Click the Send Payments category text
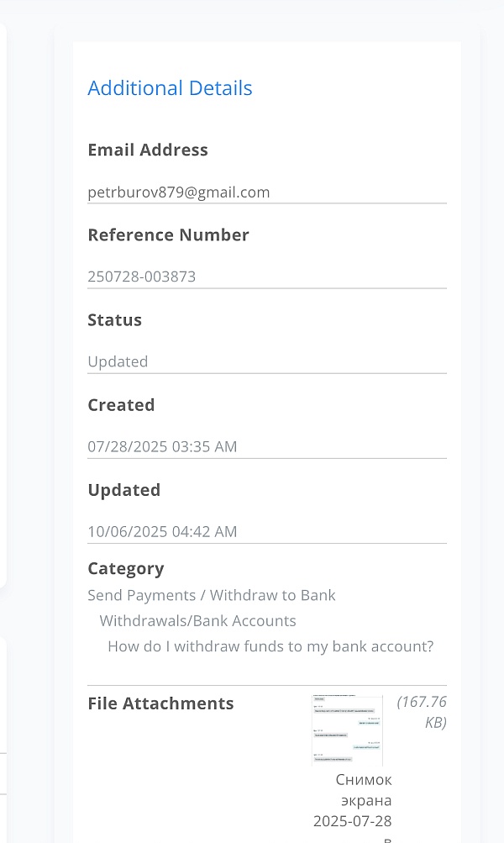 tap(141, 595)
